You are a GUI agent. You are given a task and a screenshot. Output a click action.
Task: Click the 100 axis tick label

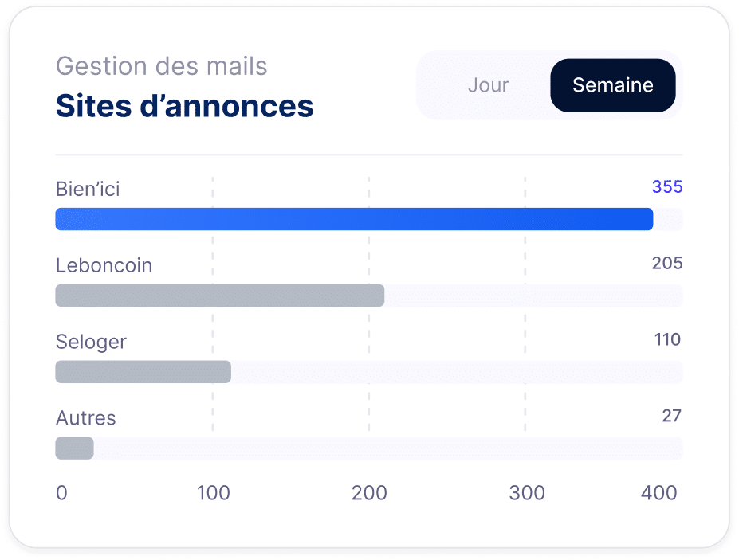point(213,493)
